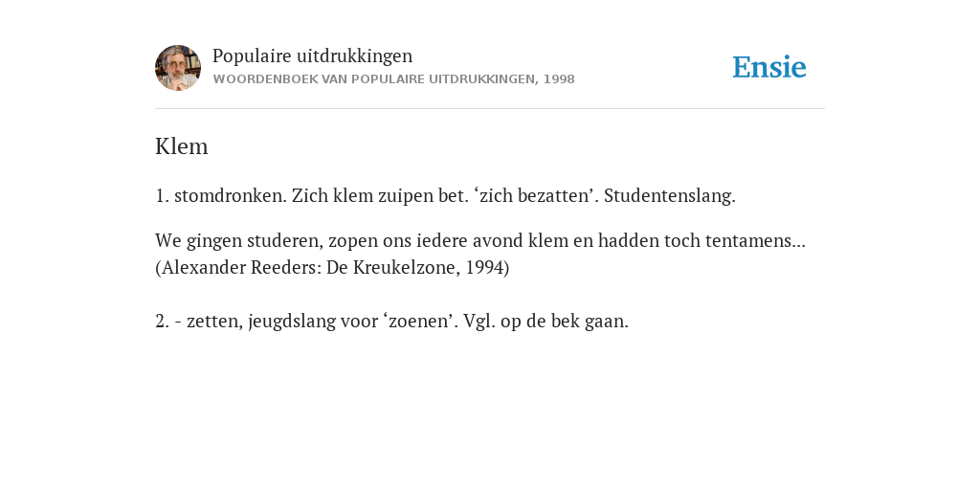Viewport: 980px width, 490px height.
Task: Click the example sentence 'We gingen studeren'
Action: pos(480,240)
